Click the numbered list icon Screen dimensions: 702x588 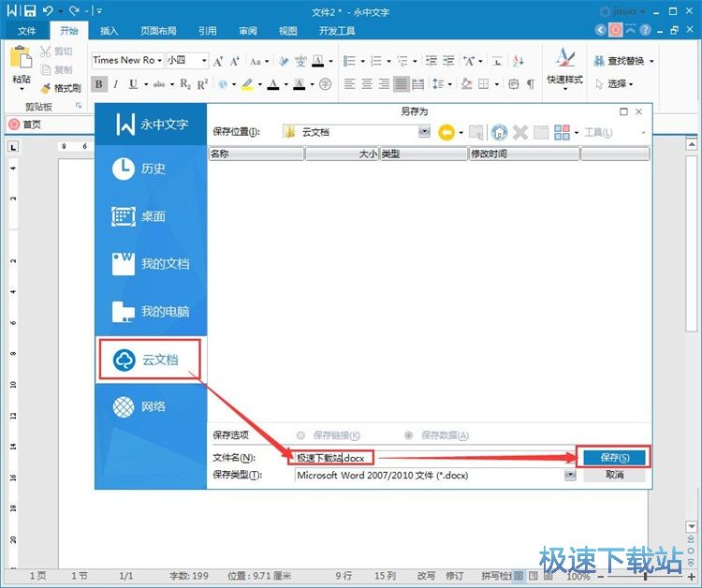tap(376, 61)
